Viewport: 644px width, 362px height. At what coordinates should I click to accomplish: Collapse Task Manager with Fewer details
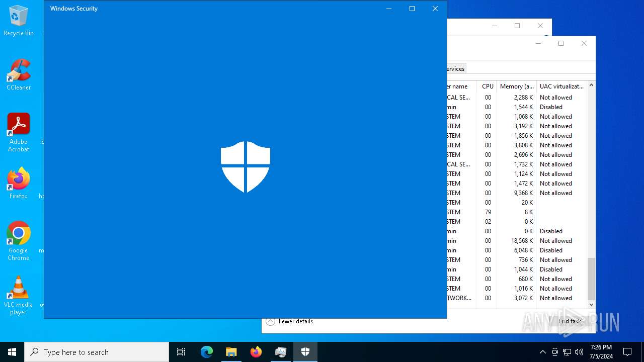[290, 321]
